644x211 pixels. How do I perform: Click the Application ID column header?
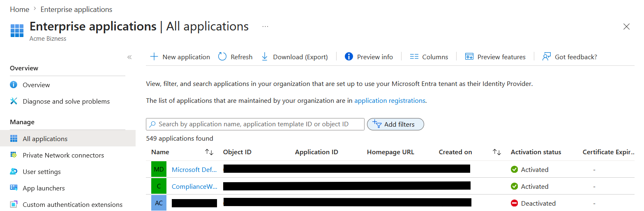point(316,152)
